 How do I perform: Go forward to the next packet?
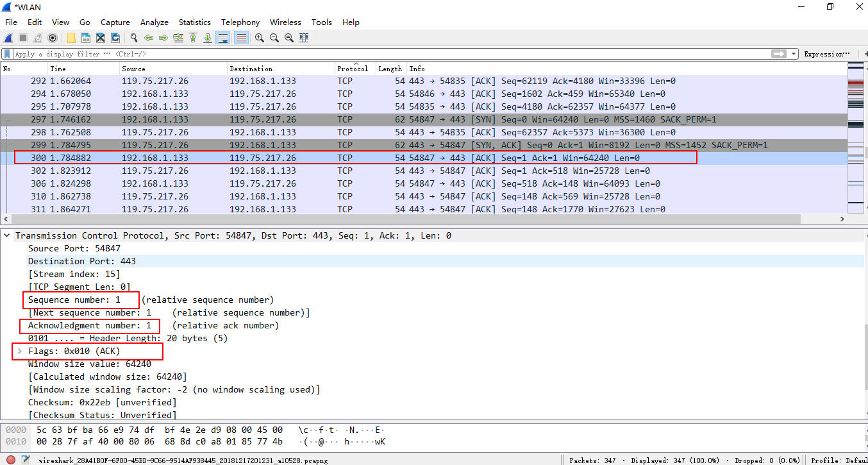pyautogui.click(x=163, y=38)
